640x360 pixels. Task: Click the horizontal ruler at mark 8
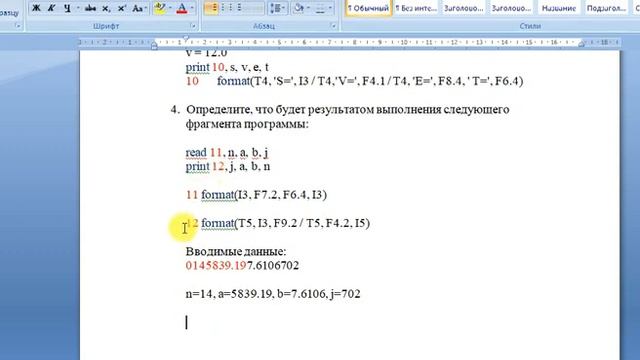[354, 42]
